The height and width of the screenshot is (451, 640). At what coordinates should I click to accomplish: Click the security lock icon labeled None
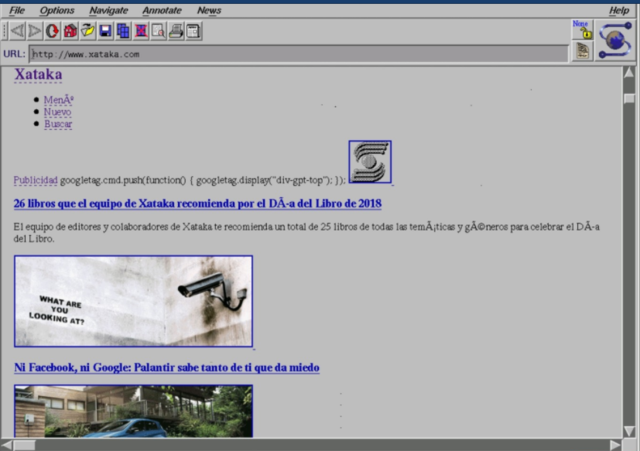click(582, 30)
